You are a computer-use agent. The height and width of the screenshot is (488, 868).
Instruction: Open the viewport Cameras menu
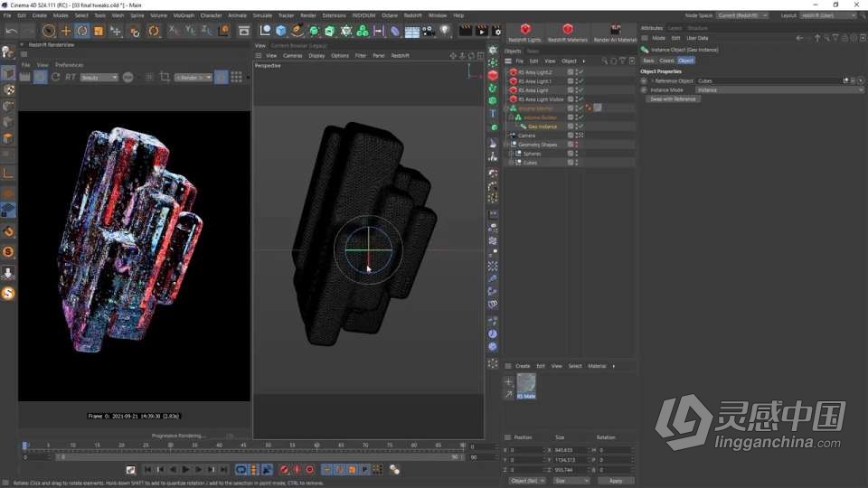tap(292, 56)
